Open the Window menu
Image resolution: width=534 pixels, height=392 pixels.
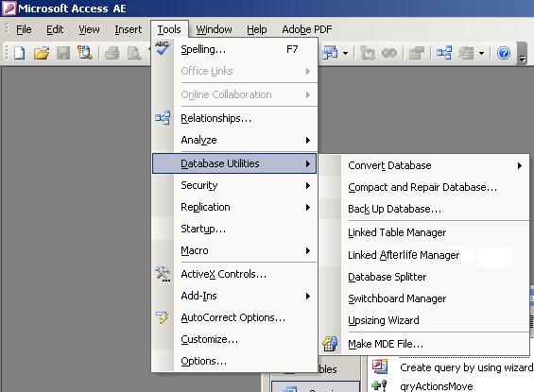[214, 29]
